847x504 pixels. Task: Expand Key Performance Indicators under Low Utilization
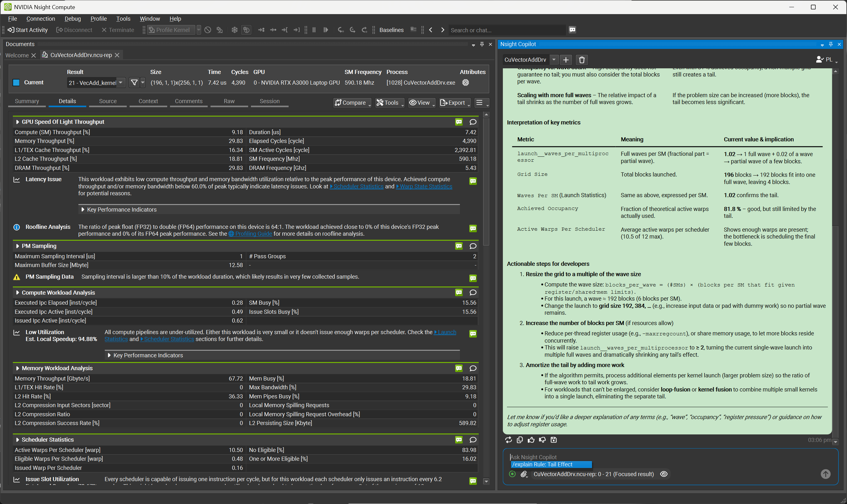(109, 355)
